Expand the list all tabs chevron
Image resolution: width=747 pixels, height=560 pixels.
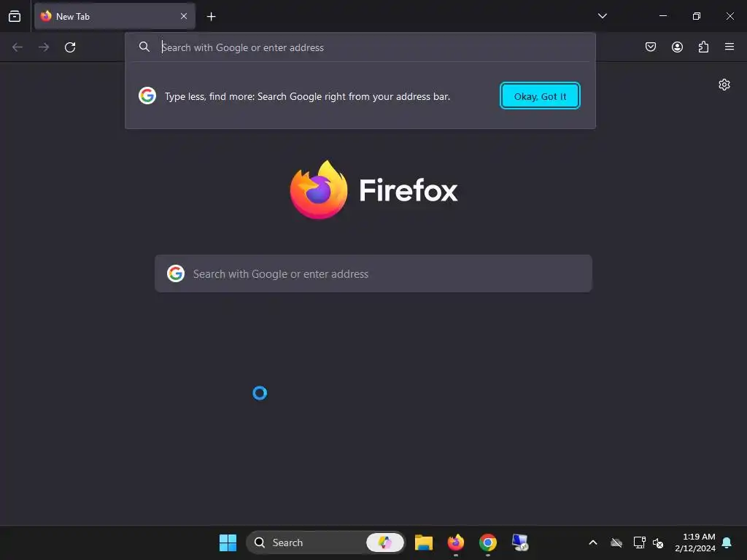(x=602, y=16)
